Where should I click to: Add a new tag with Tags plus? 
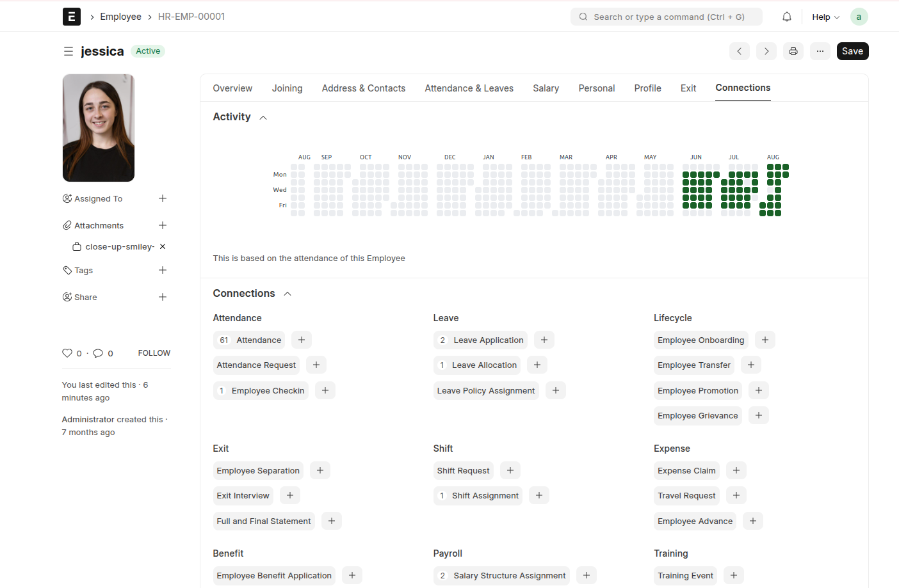point(163,270)
